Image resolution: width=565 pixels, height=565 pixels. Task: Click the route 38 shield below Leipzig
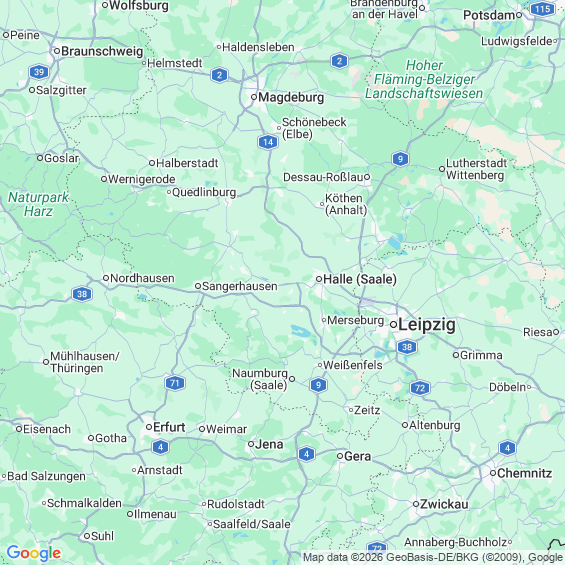[x=407, y=347]
